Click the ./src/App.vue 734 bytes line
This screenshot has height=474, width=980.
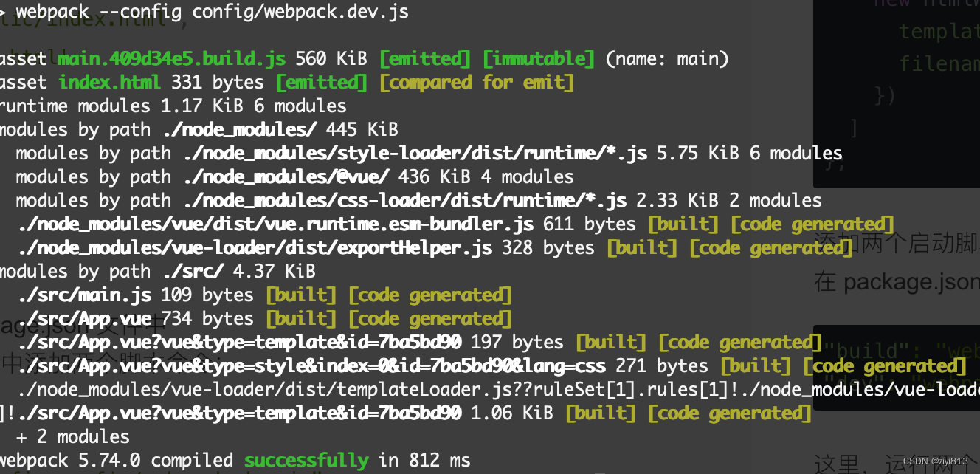coord(263,318)
